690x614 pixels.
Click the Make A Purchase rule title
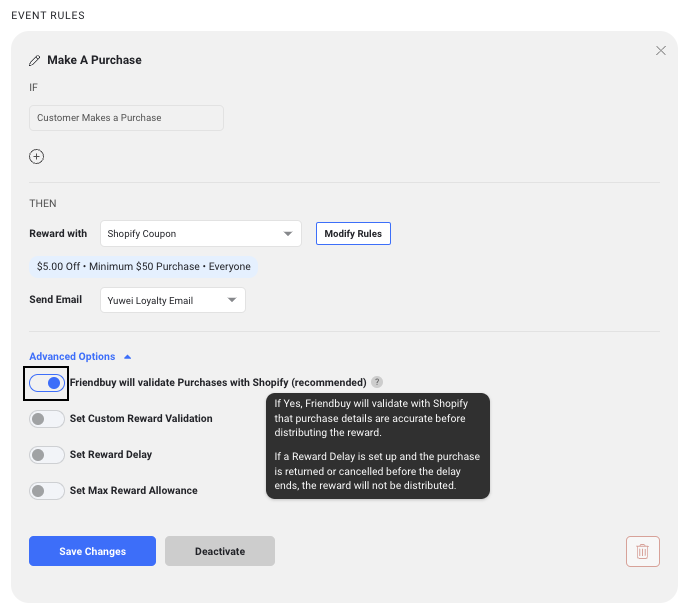(95, 60)
